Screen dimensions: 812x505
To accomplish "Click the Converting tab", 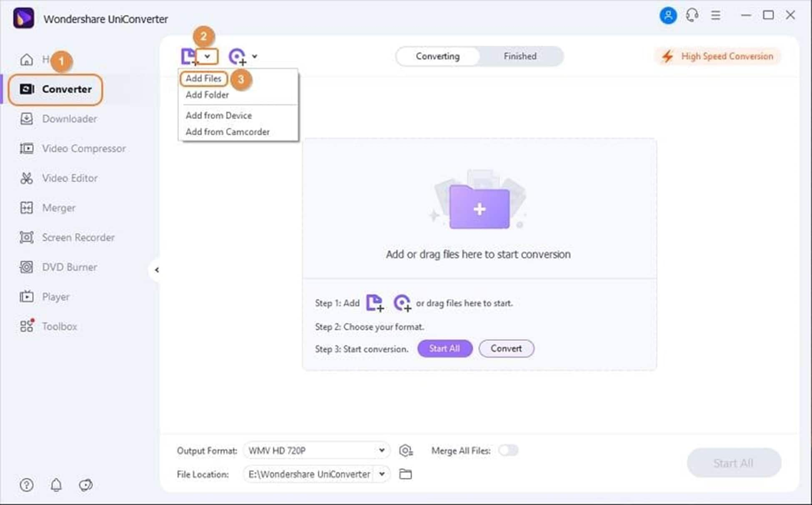I will [x=438, y=56].
